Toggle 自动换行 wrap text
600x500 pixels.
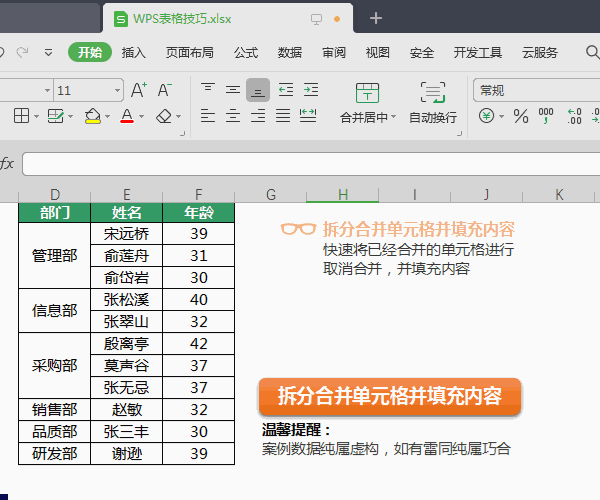click(x=433, y=103)
